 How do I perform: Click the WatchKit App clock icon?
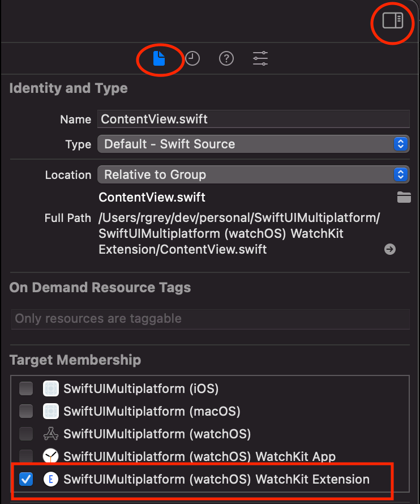51,456
